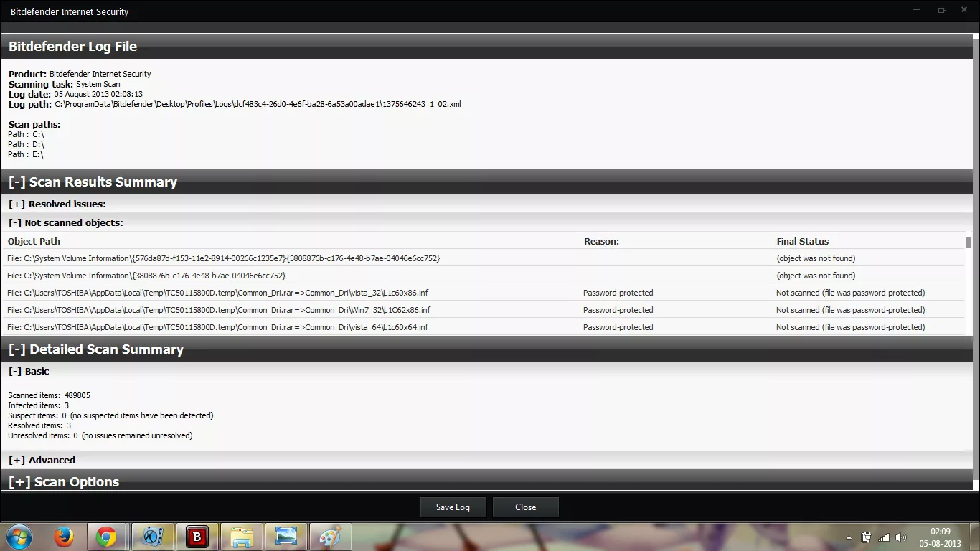The image size is (980, 551).
Task: Click the Reason: column header
Action: pos(601,241)
